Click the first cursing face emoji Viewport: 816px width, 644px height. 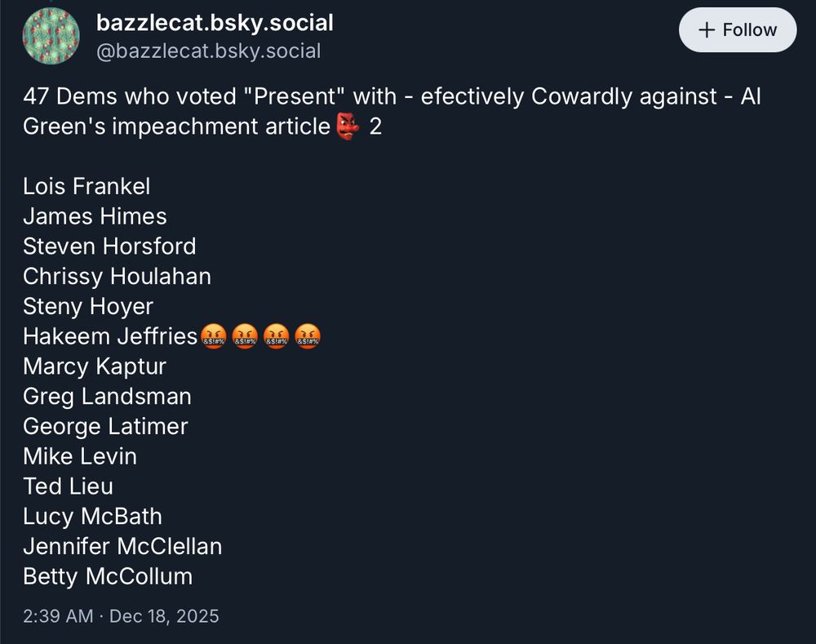(x=214, y=336)
